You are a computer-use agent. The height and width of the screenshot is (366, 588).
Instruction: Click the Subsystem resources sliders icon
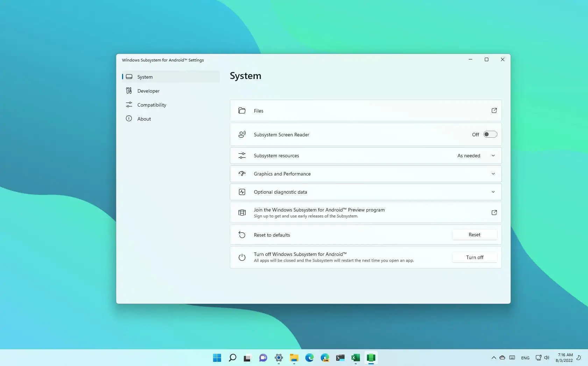tap(242, 156)
